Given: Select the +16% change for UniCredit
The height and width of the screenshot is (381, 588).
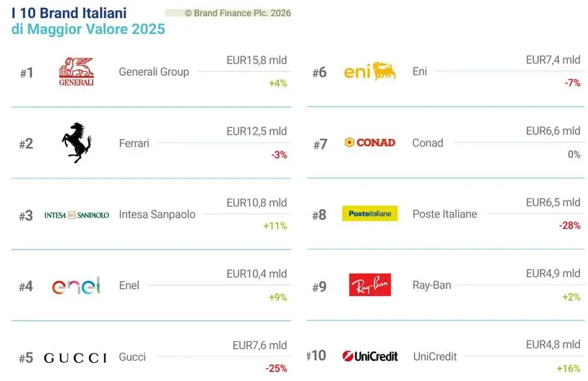Looking at the screenshot, I should click(x=568, y=368).
